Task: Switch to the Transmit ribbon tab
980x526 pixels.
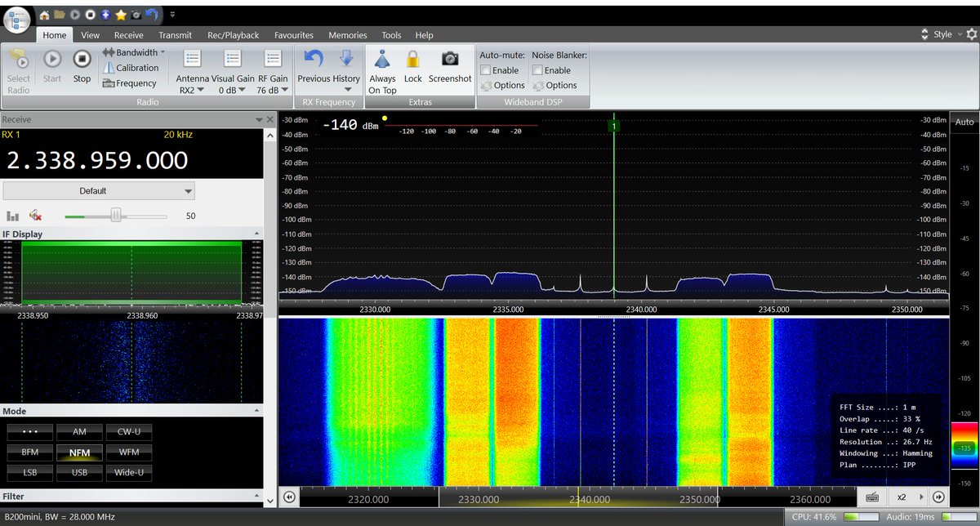Action: tap(176, 35)
